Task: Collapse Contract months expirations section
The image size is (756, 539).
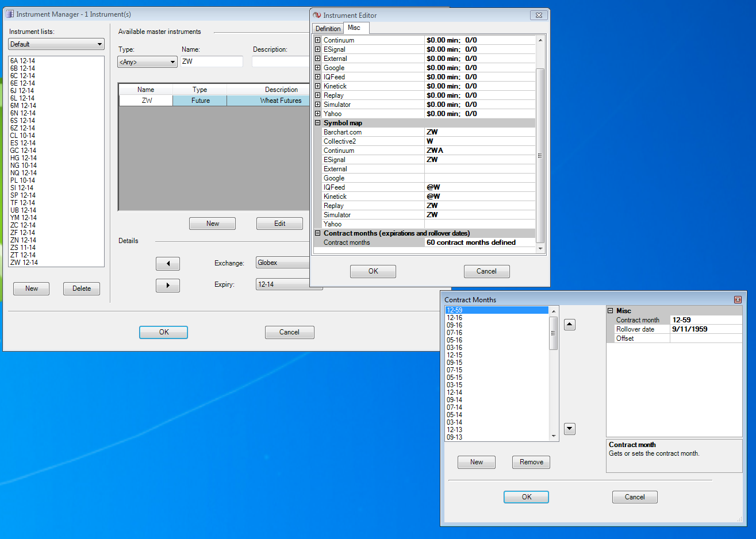Action: coord(317,233)
